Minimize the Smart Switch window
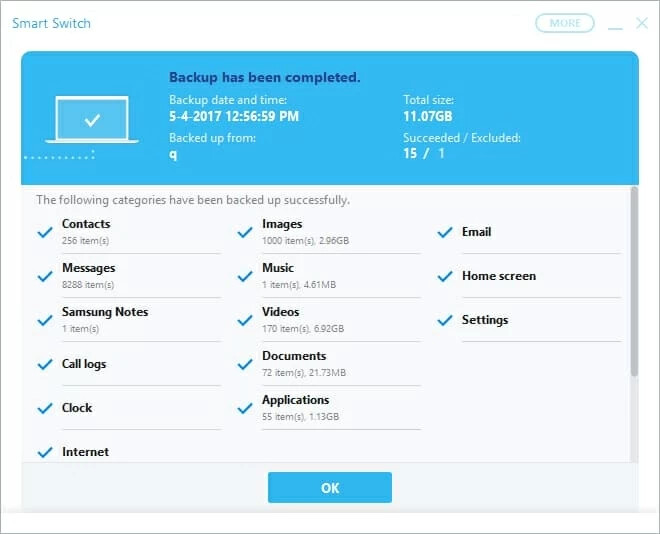 (x=615, y=23)
